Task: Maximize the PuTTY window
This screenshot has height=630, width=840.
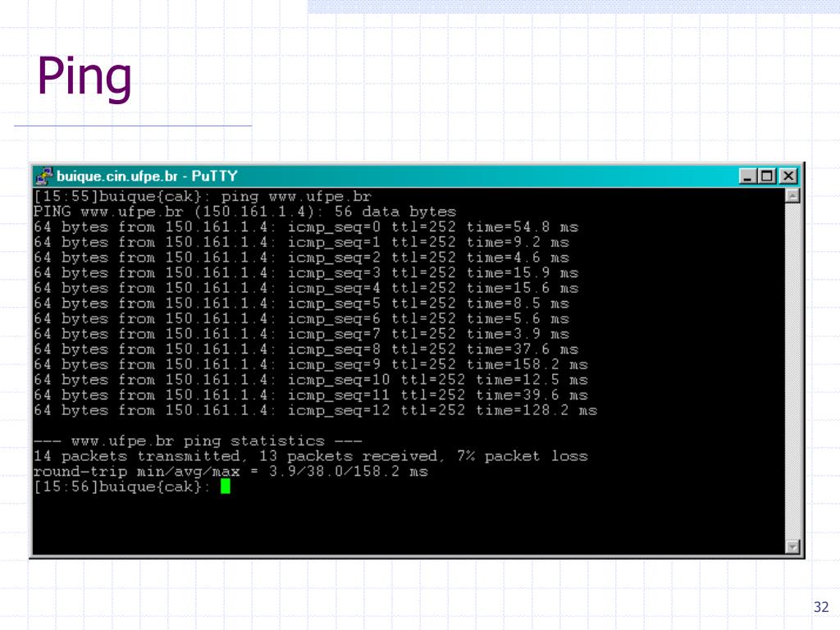Action: pyautogui.click(x=767, y=176)
